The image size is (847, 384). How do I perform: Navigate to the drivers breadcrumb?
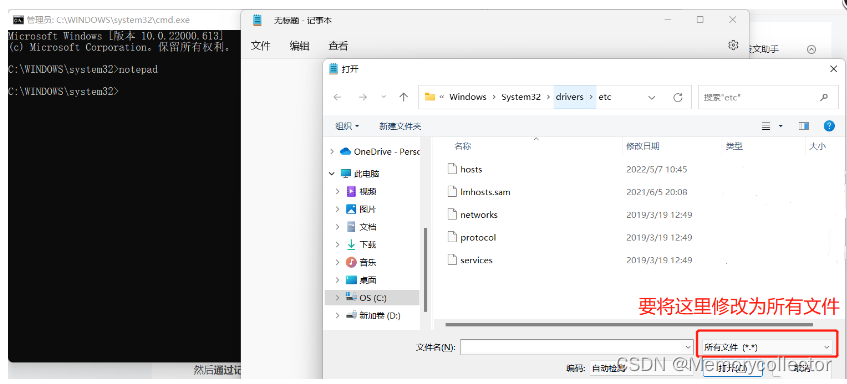569,97
